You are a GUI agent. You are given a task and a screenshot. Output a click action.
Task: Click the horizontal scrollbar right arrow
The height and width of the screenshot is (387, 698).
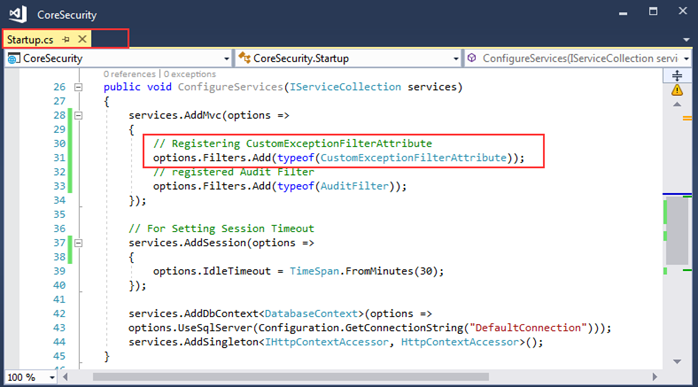pos(654,377)
